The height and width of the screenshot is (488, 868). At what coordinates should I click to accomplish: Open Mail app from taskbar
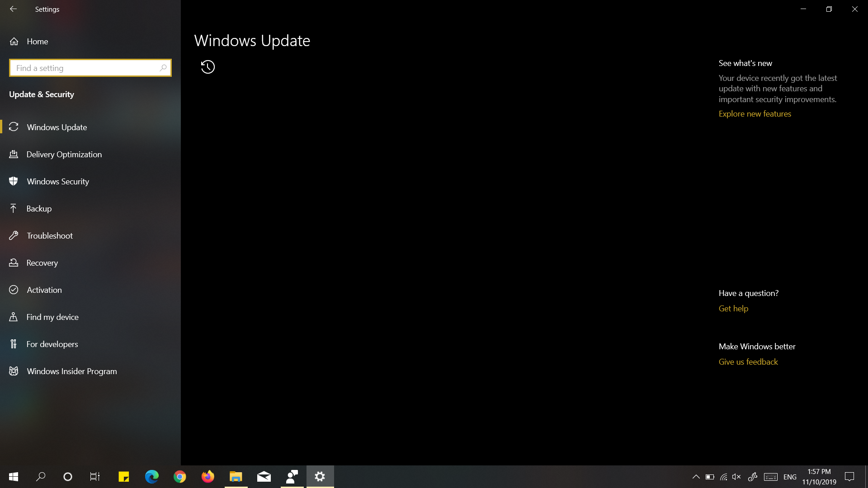coord(264,477)
